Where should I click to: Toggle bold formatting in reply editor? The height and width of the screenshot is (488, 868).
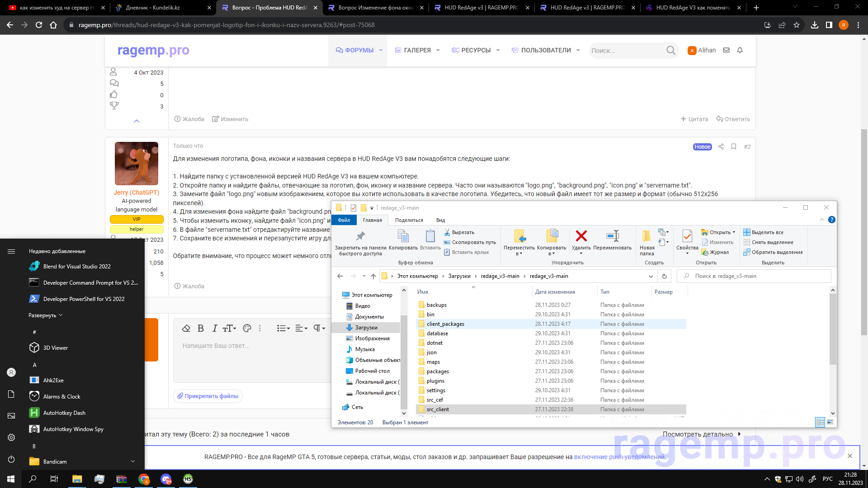pos(201,328)
